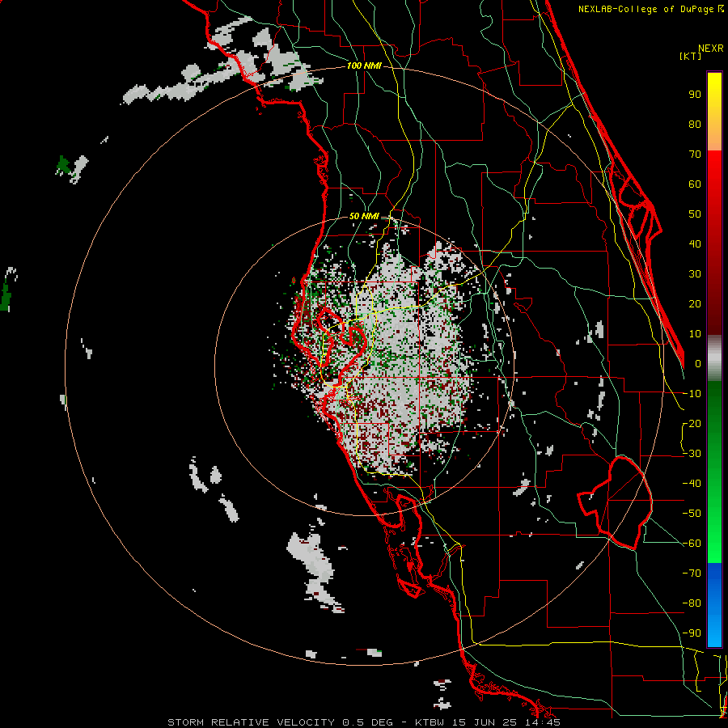
Task: Click the -10 value on the velocity scale
Action: tap(692, 394)
